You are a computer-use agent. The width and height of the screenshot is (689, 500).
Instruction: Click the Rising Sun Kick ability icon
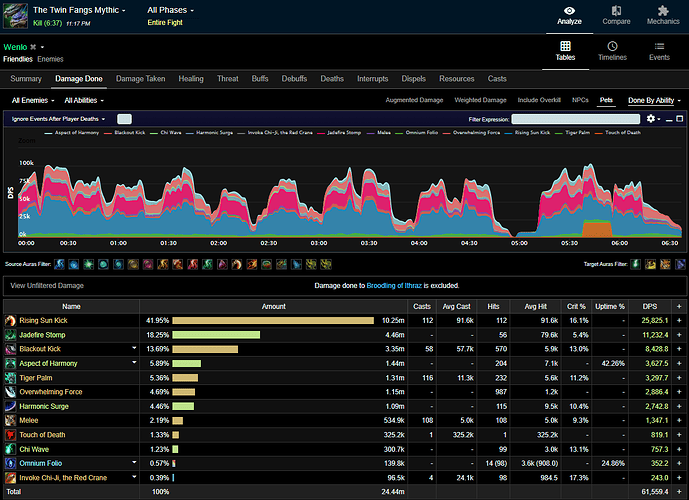click(10, 321)
